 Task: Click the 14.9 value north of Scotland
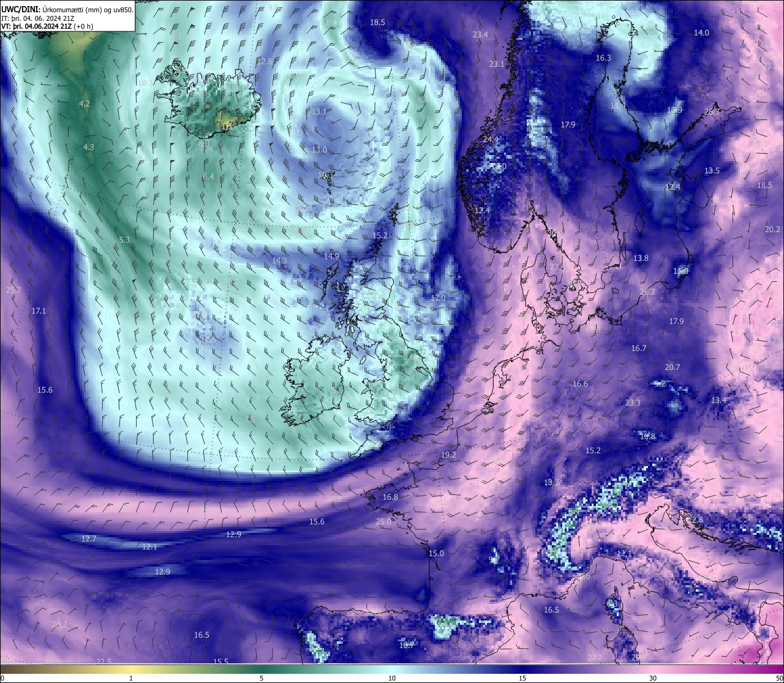[x=331, y=257]
